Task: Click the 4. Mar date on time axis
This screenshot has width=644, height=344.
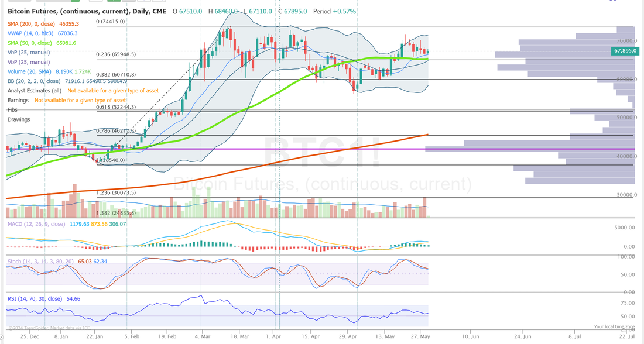Action: (x=203, y=336)
